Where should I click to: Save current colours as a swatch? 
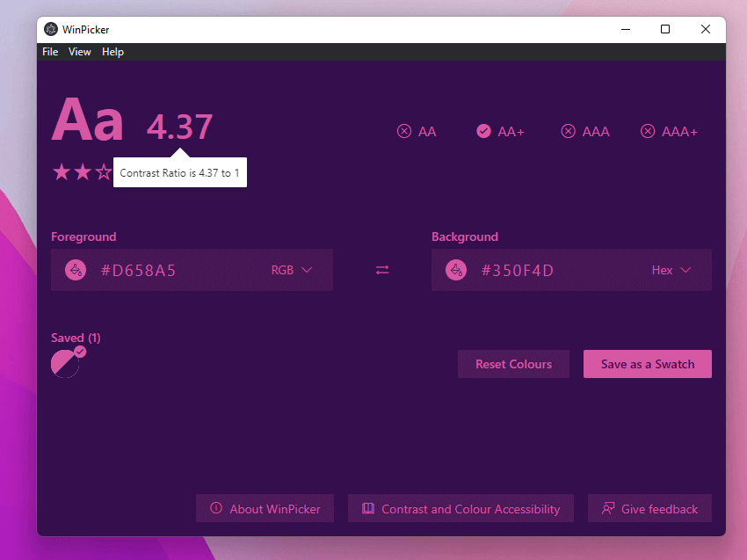pos(648,363)
